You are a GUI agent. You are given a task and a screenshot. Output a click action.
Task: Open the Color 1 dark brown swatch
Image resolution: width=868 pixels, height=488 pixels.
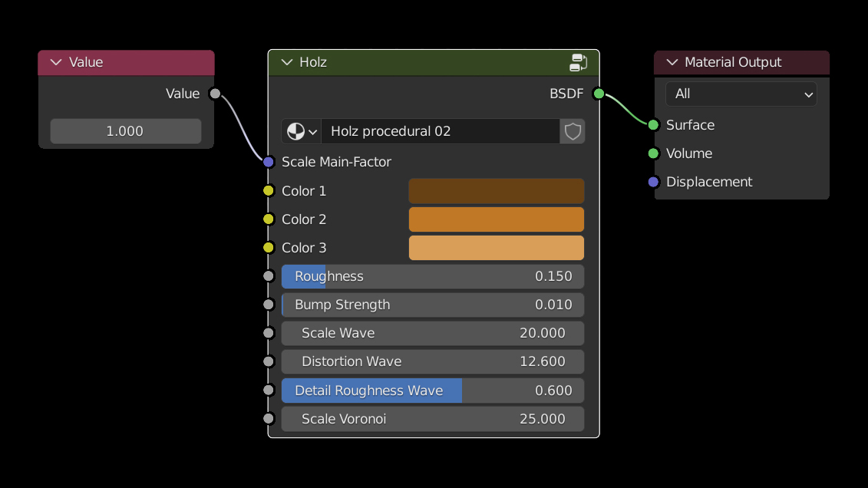[x=496, y=191]
